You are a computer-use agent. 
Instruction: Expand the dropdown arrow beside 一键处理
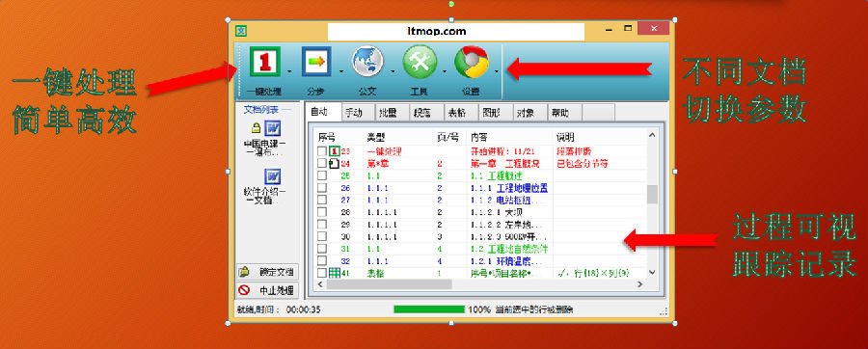pyautogui.click(x=289, y=71)
